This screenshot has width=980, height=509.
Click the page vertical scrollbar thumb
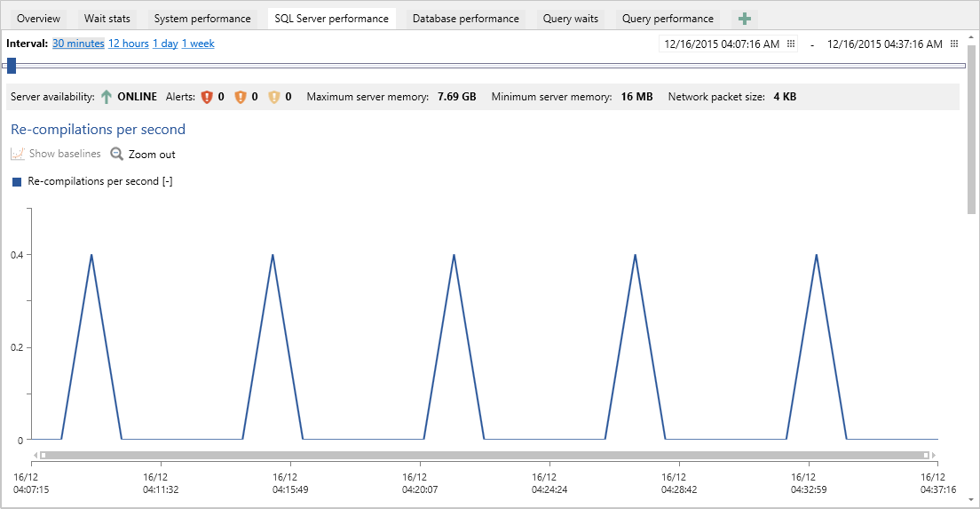click(971, 130)
